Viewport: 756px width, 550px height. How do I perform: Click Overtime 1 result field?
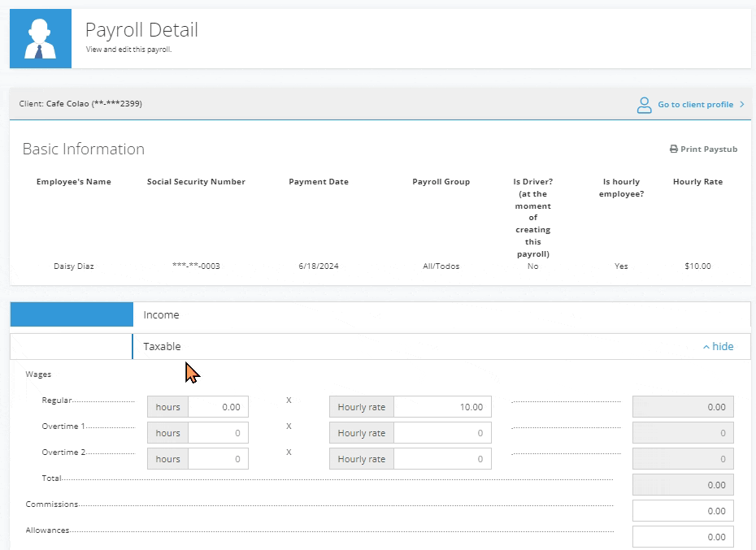pyautogui.click(x=683, y=433)
